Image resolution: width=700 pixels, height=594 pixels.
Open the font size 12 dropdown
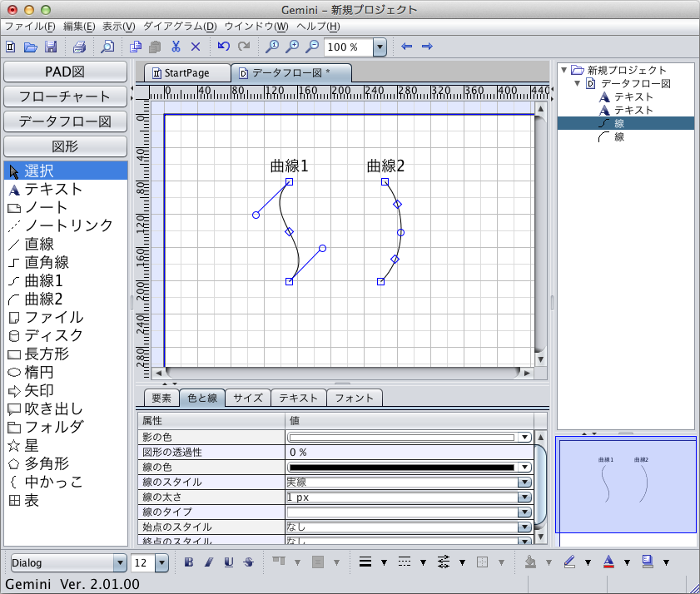(x=161, y=562)
